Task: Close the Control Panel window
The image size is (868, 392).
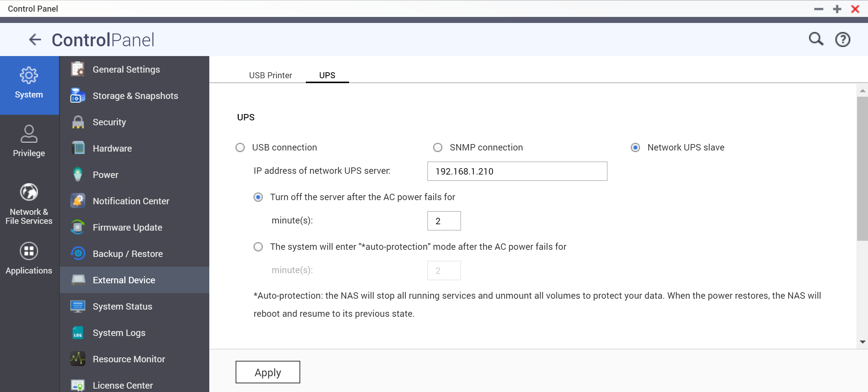Action: click(855, 9)
